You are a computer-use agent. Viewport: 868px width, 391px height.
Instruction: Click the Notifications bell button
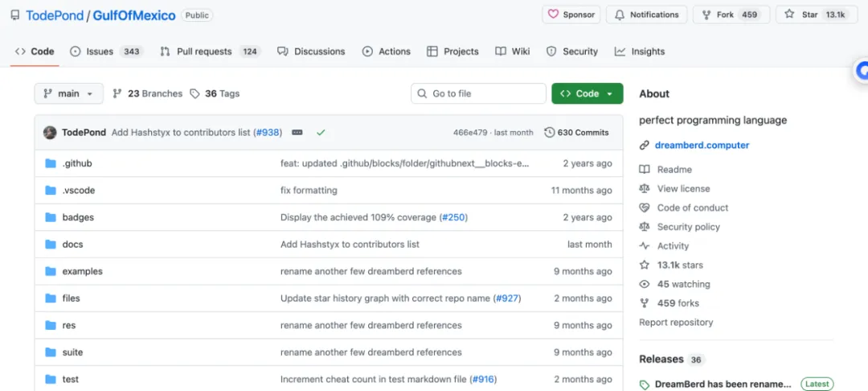647,14
